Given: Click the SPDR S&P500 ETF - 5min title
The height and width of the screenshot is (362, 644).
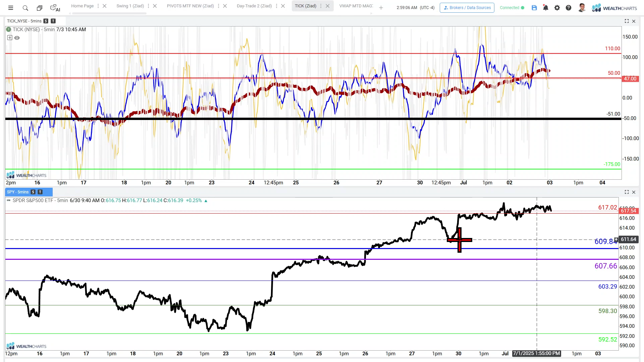Looking at the screenshot, I should 40,200.
